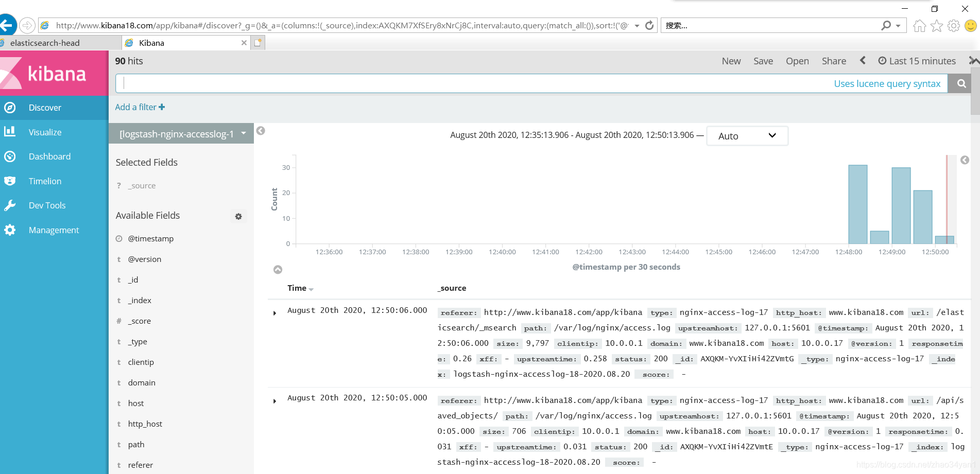Open browser favorites star icon
Screen dimensions: 980x474
tap(937, 25)
